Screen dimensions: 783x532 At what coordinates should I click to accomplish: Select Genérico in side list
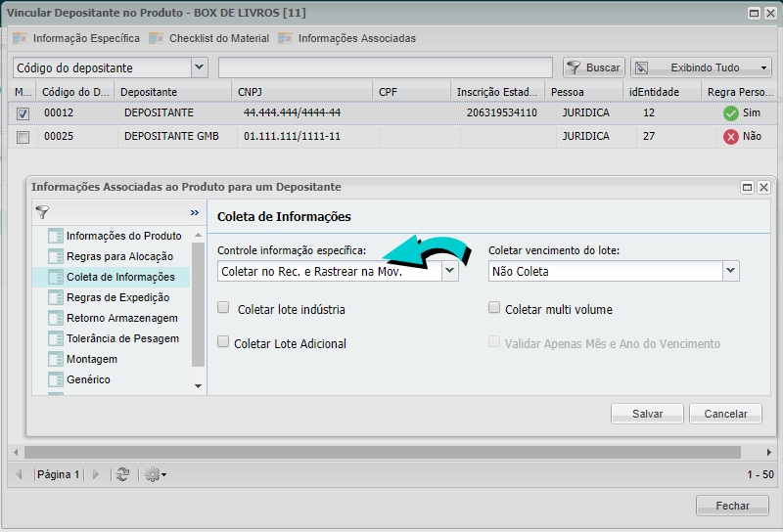88,379
